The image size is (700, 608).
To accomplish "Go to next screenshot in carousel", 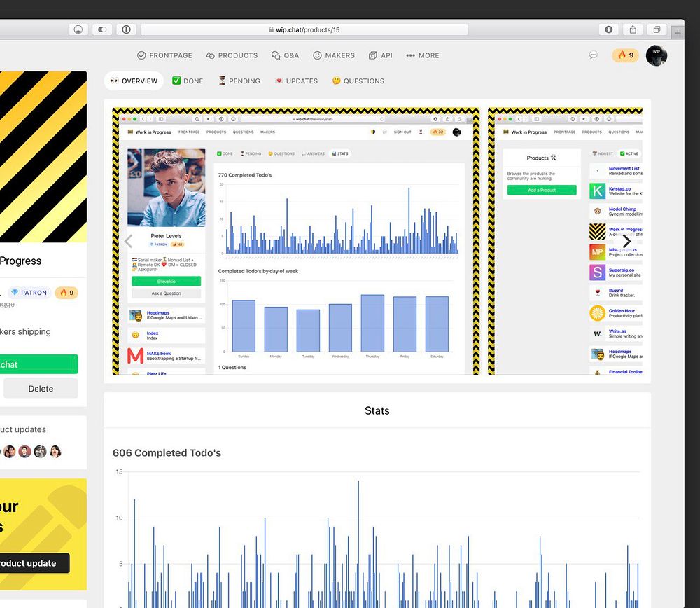I will pos(626,241).
